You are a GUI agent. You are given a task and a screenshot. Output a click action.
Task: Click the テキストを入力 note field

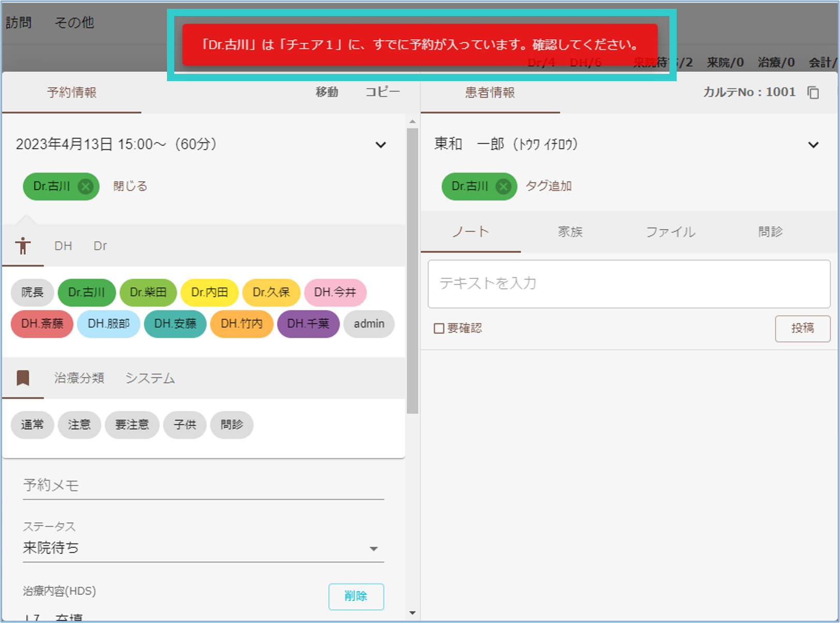(629, 284)
